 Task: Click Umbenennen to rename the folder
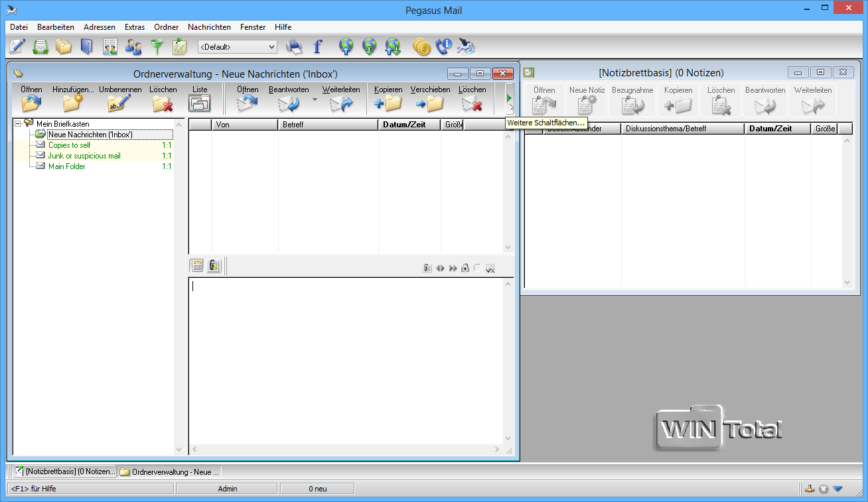[x=120, y=98]
